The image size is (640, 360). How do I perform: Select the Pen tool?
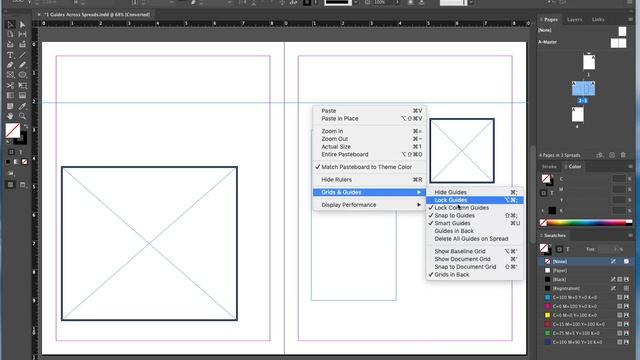10,65
